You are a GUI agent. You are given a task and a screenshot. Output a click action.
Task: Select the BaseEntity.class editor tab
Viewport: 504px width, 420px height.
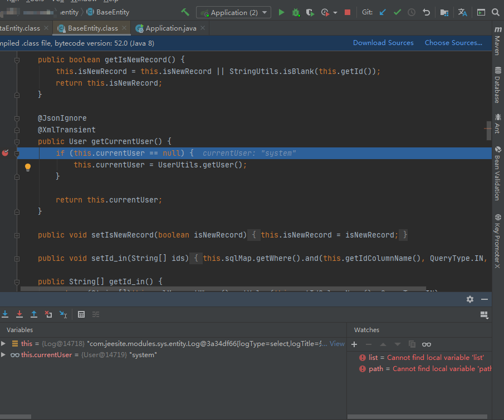click(x=92, y=28)
